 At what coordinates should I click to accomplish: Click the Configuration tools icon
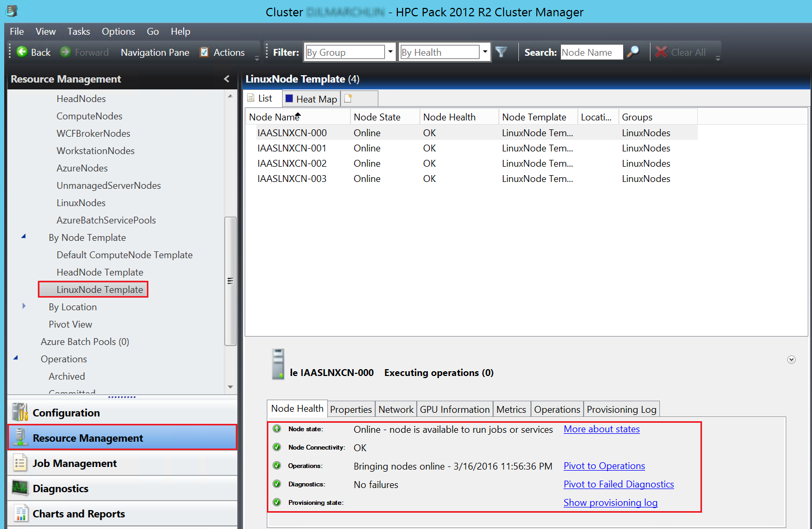pyautogui.click(x=20, y=412)
